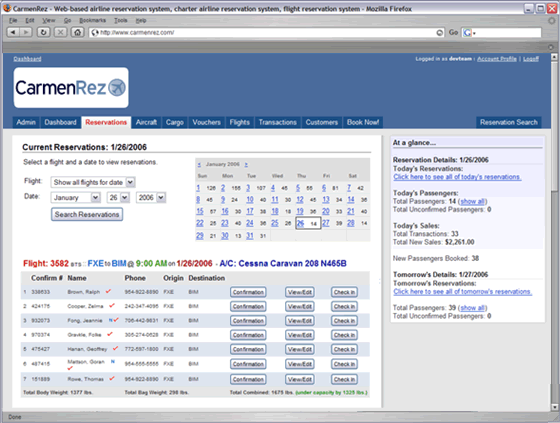Screen dimensions: 560x423
Task: Go to next month in calendar
Action: tap(246, 164)
